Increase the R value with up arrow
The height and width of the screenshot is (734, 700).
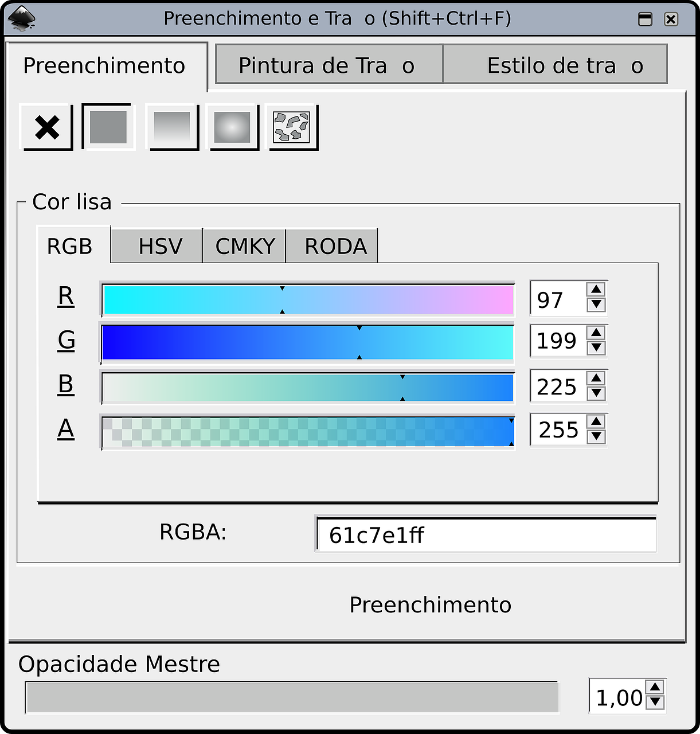pos(596,290)
